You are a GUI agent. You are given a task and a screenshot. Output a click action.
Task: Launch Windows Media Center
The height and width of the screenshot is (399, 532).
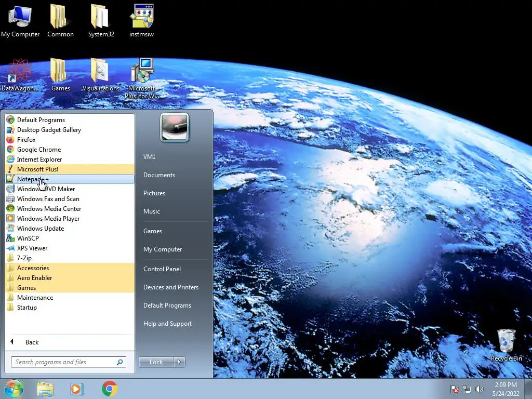coord(70,209)
